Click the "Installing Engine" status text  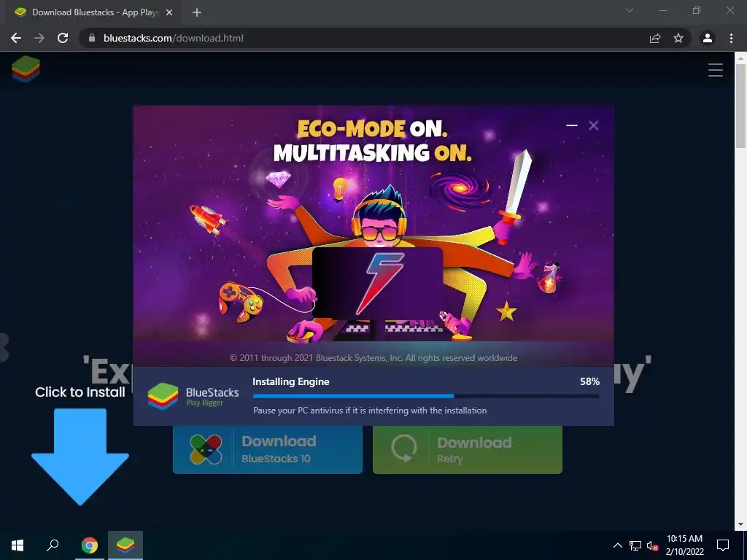coord(290,381)
